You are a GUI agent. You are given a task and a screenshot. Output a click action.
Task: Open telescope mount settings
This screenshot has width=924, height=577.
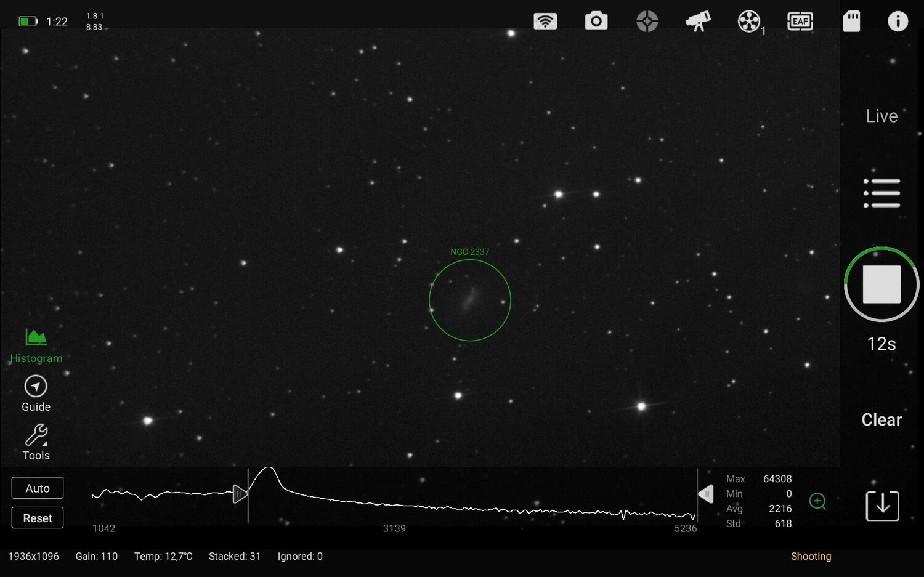[x=698, y=20]
